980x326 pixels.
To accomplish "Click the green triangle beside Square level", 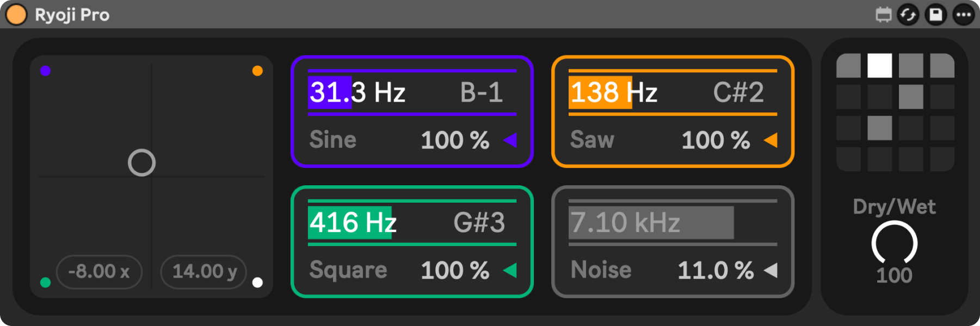I will click(510, 270).
